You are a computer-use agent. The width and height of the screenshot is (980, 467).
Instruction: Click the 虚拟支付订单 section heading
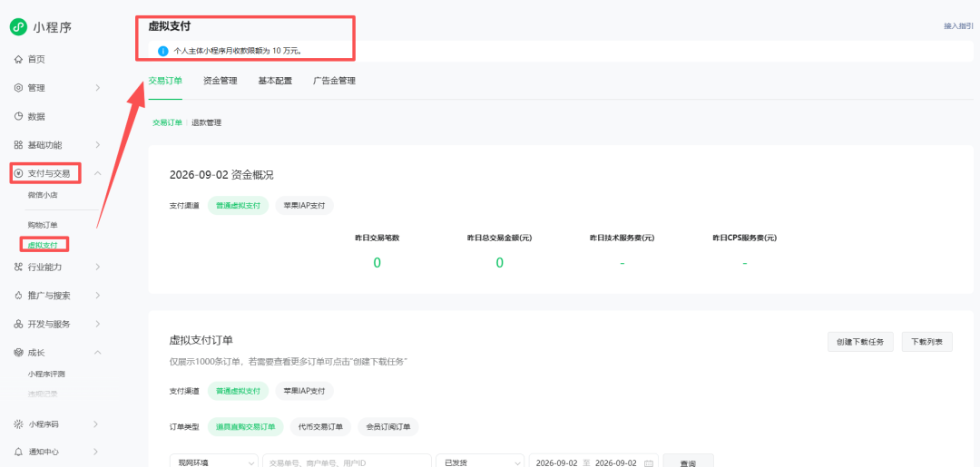201,340
